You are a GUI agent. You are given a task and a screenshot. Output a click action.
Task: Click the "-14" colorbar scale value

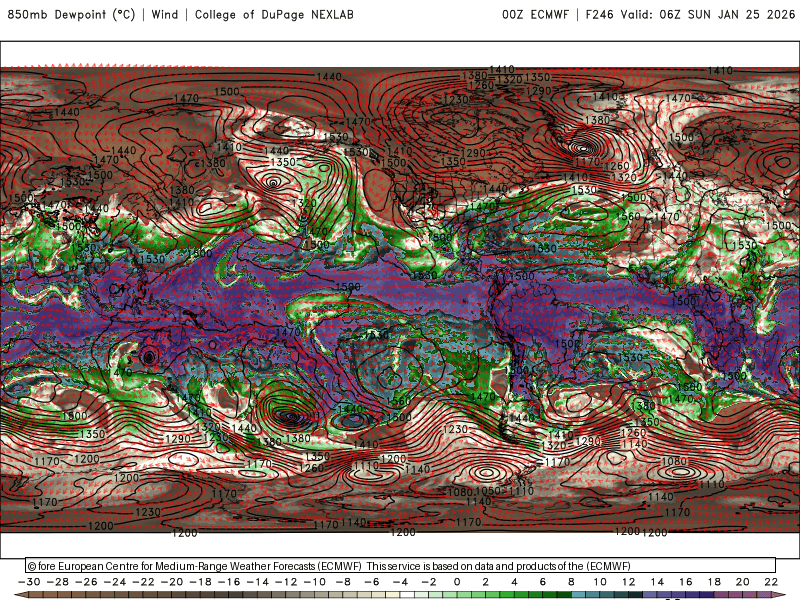tap(258, 582)
